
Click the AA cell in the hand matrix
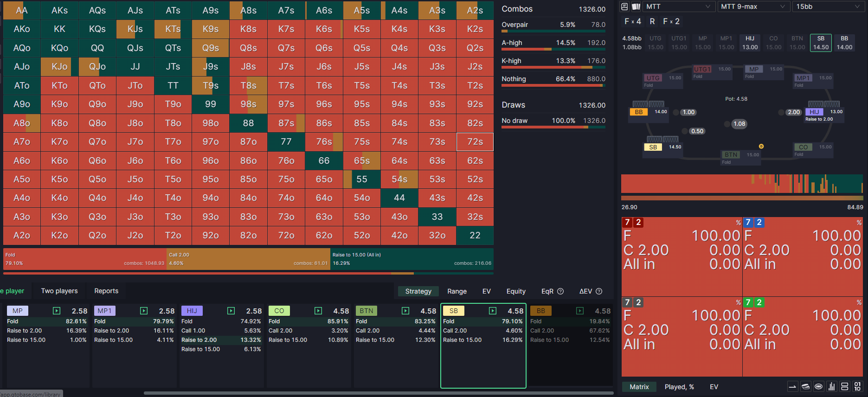coord(22,10)
